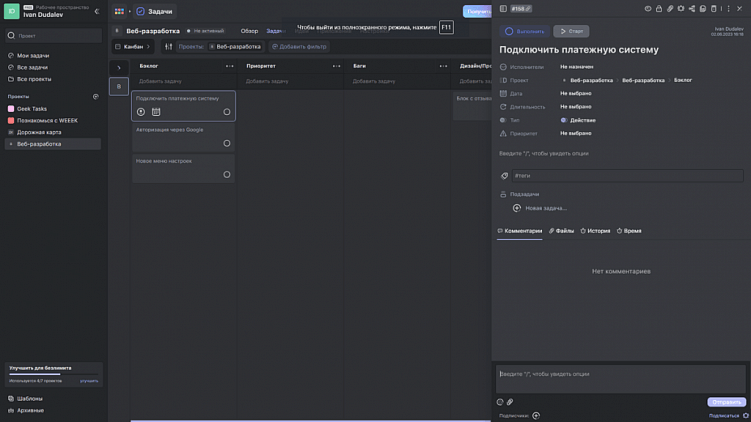Click the timer icon in task toolbar
The height and width of the screenshot is (422, 751).
pyautogui.click(x=648, y=9)
